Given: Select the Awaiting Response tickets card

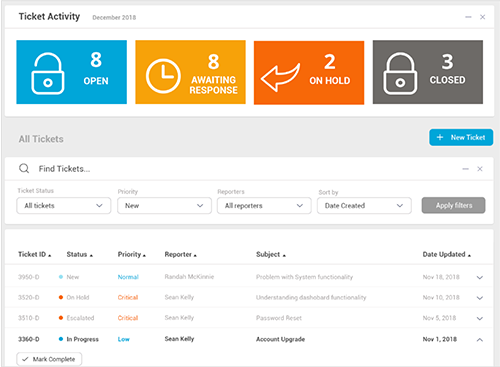Looking at the screenshot, I should click(x=190, y=72).
